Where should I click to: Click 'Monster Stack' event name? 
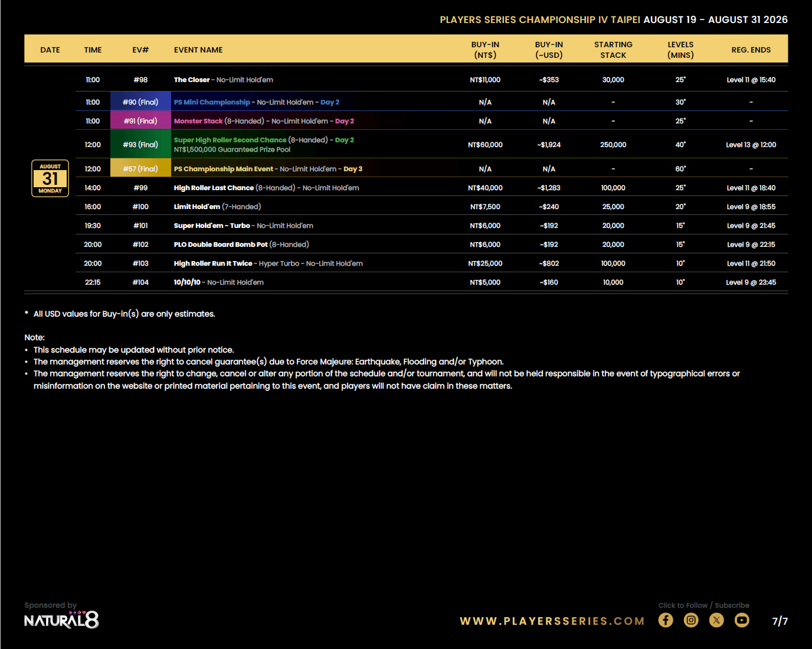(x=198, y=121)
